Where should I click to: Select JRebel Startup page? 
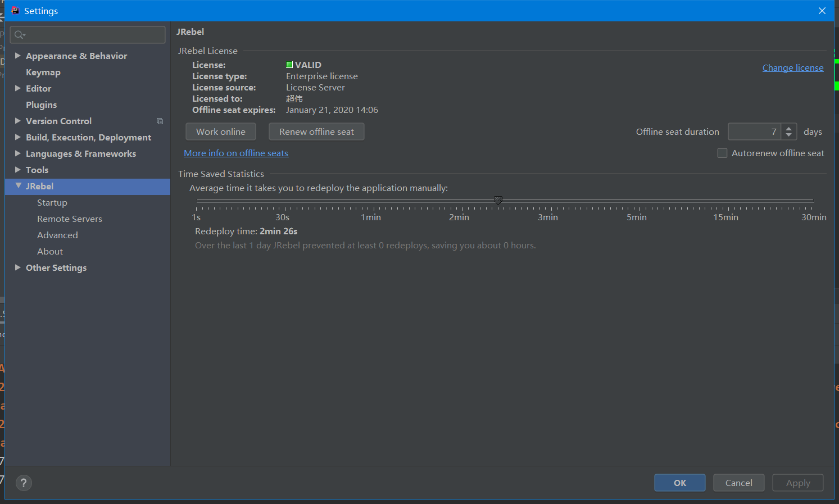(x=52, y=202)
